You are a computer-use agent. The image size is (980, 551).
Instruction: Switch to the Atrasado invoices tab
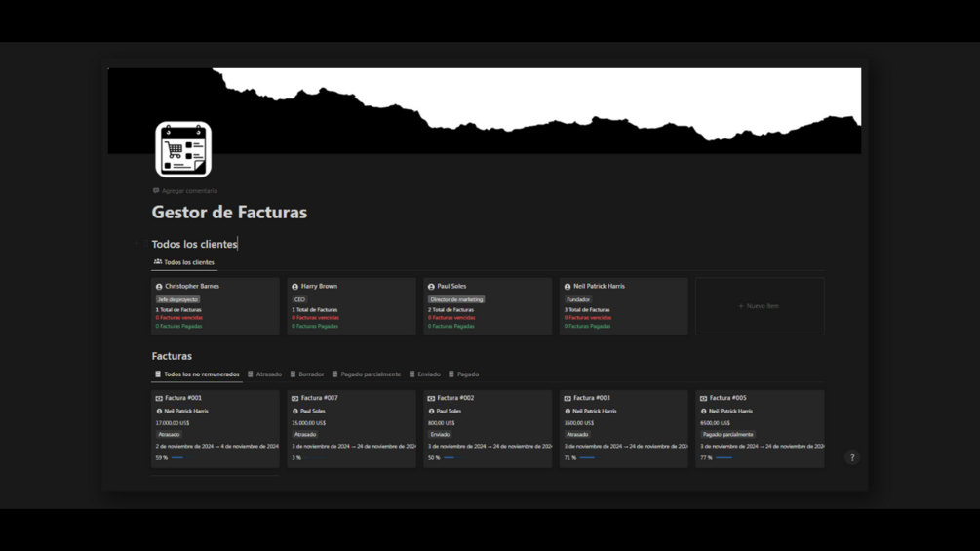[265, 374]
